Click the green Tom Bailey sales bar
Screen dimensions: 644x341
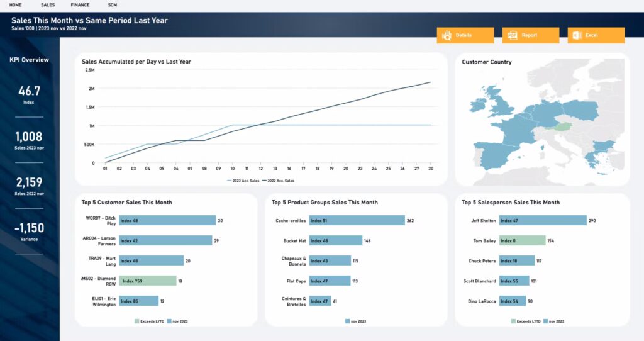523,241
